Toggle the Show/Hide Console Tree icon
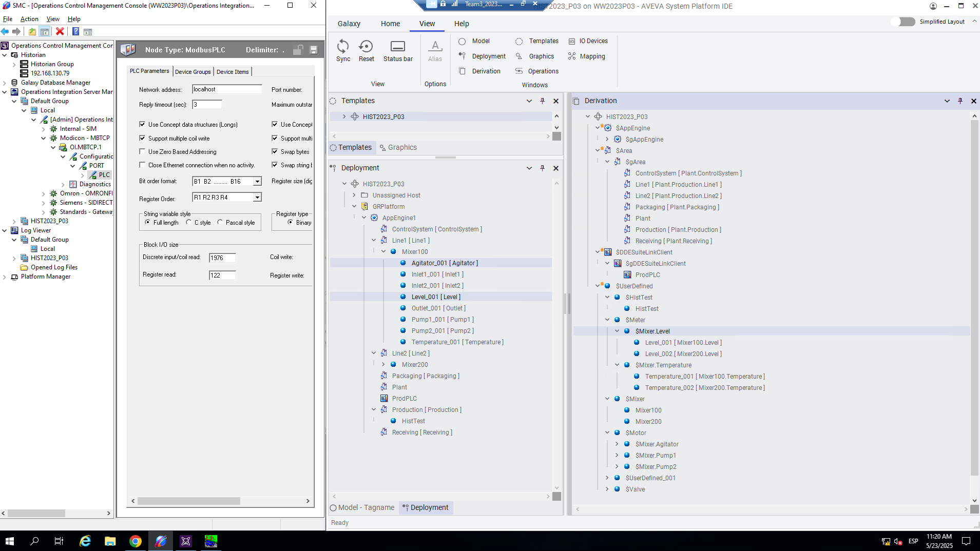 point(45,32)
